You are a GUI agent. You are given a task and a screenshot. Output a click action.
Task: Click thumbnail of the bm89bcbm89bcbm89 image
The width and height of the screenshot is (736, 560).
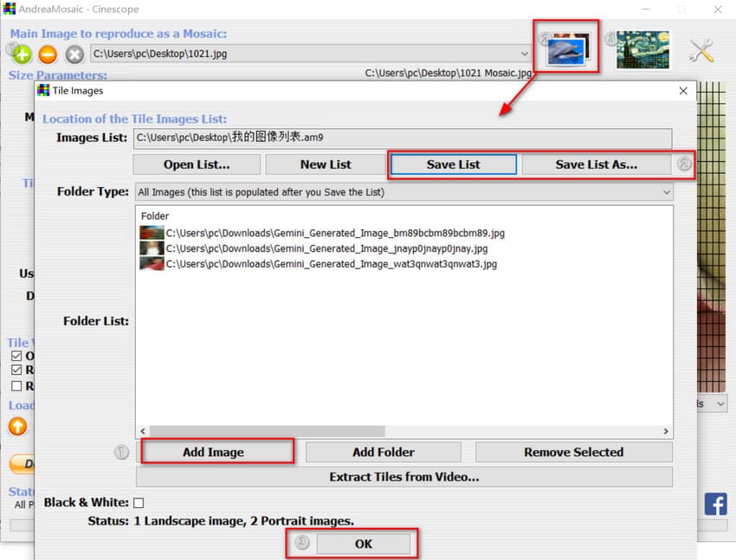[152, 233]
